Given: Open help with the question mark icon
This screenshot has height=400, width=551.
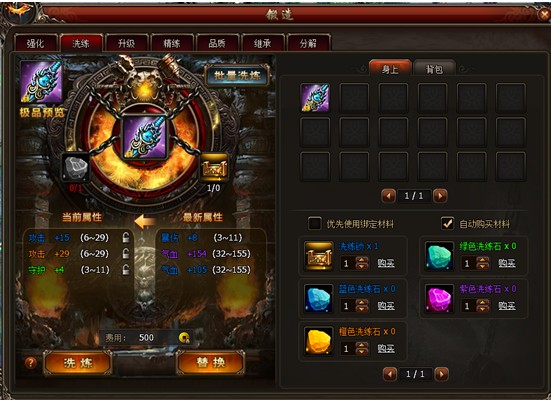Looking at the screenshot, I should [31, 363].
